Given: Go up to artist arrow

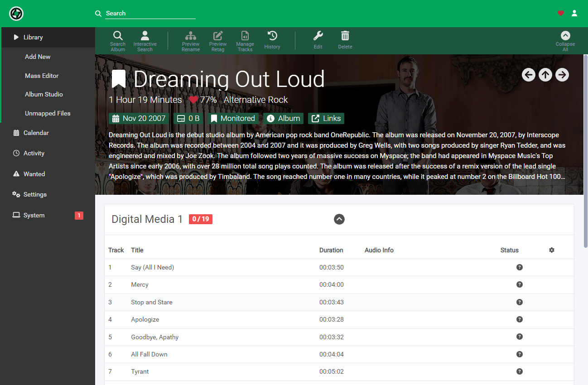Looking at the screenshot, I should coord(545,75).
